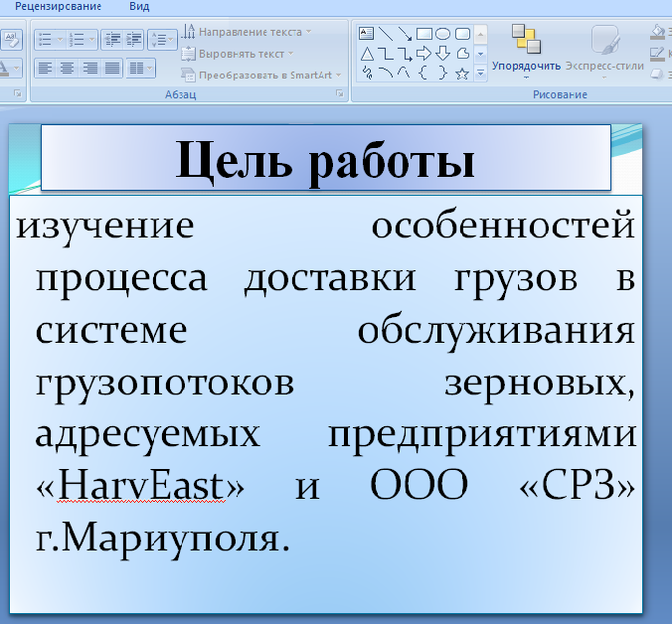The height and width of the screenshot is (624, 672).
Task: Click the shape fill paint bucket
Action: coord(657,32)
